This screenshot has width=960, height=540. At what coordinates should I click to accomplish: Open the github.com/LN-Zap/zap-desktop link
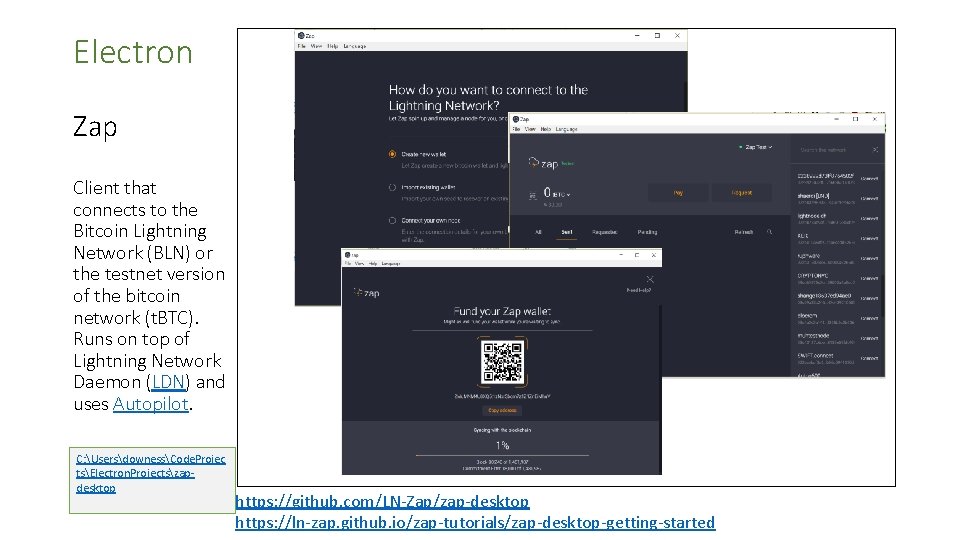click(x=382, y=501)
